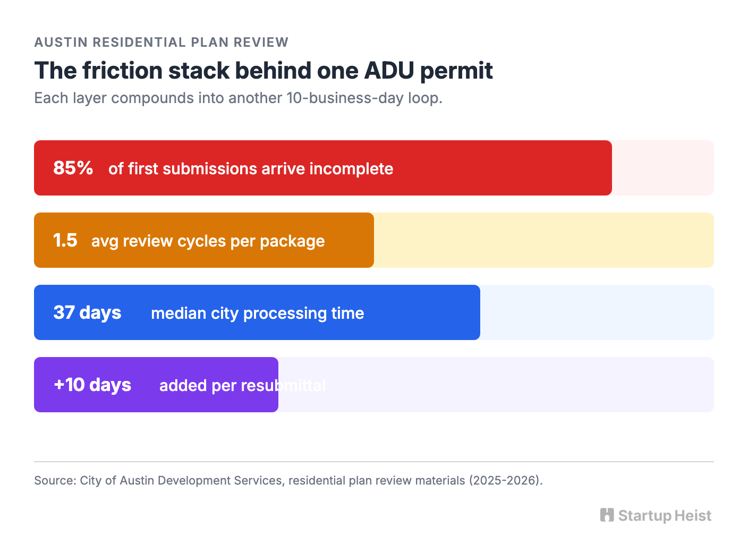The height and width of the screenshot is (560, 748).
Task: Click the 85% figure in red bar
Action: (x=73, y=168)
